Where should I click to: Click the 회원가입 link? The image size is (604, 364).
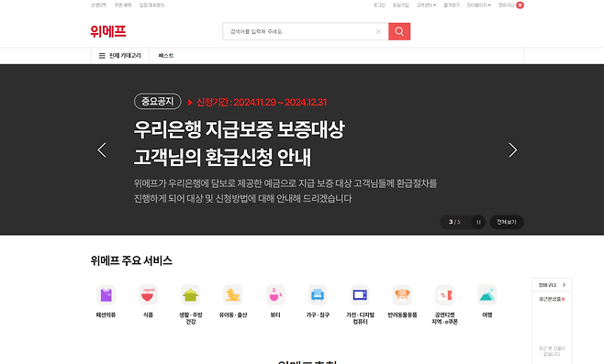click(x=400, y=5)
